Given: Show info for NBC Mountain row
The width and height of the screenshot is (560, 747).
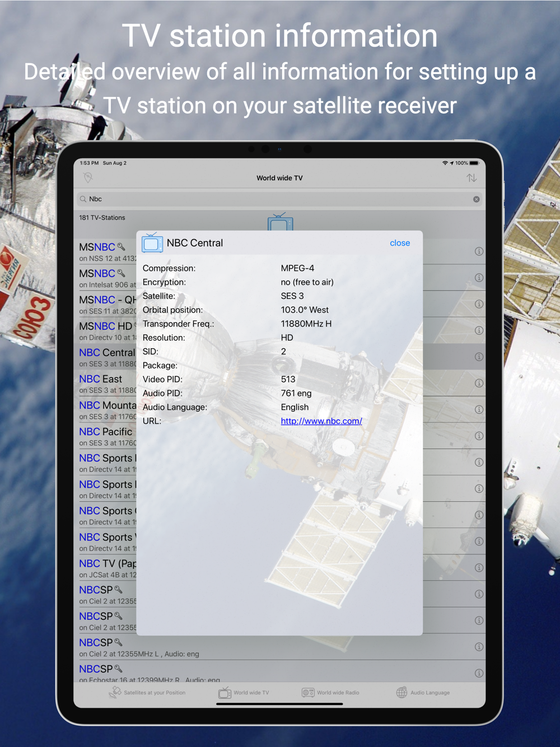Looking at the screenshot, I should (x=479, y=409).
